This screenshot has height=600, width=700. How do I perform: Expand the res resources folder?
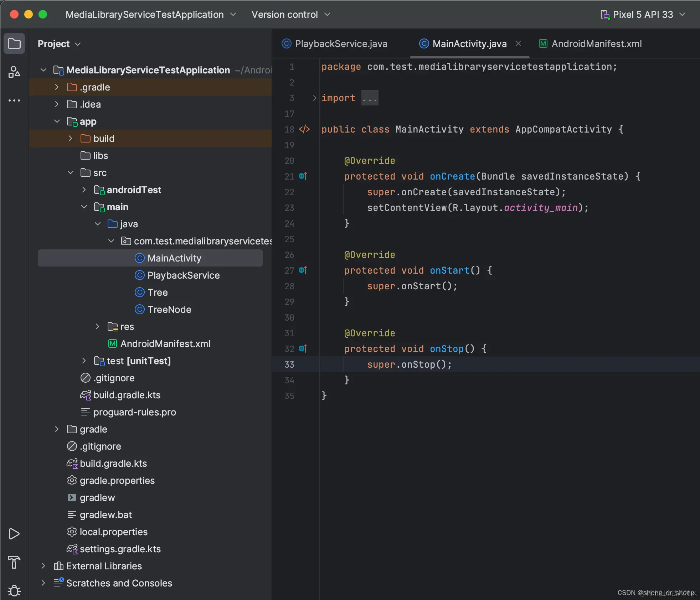coord(98,326)
